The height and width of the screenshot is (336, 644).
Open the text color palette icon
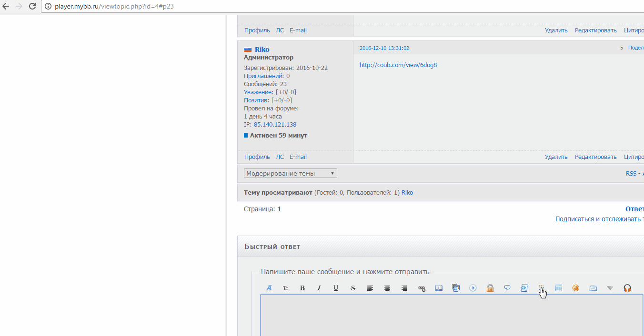point(542,288)
